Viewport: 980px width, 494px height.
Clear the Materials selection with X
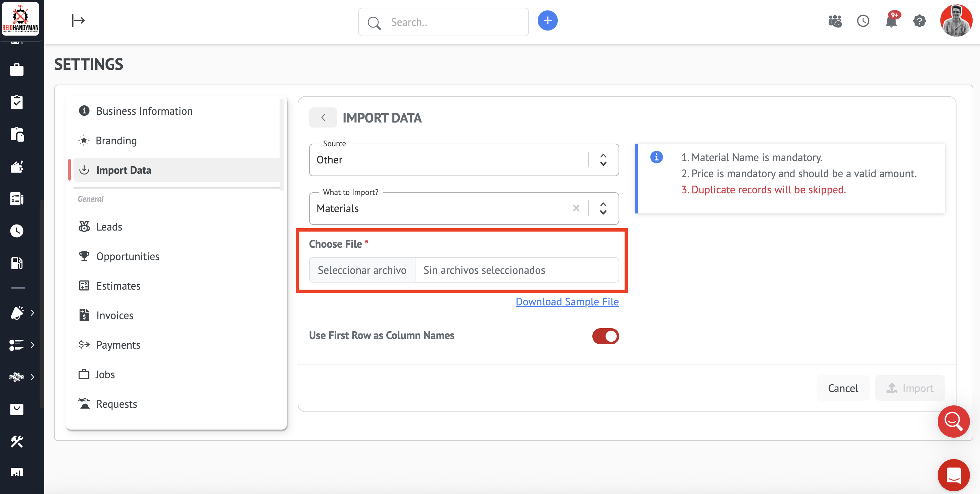pos(576,208)
